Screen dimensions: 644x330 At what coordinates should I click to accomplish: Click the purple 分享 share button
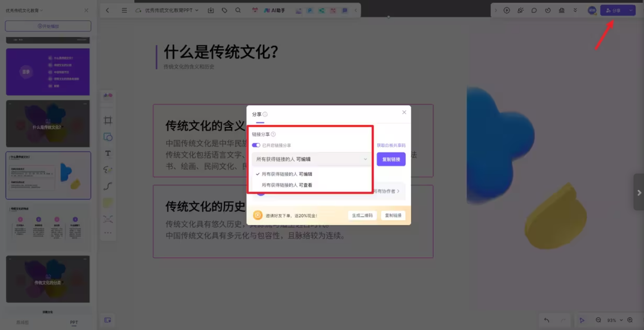[614, 10]
